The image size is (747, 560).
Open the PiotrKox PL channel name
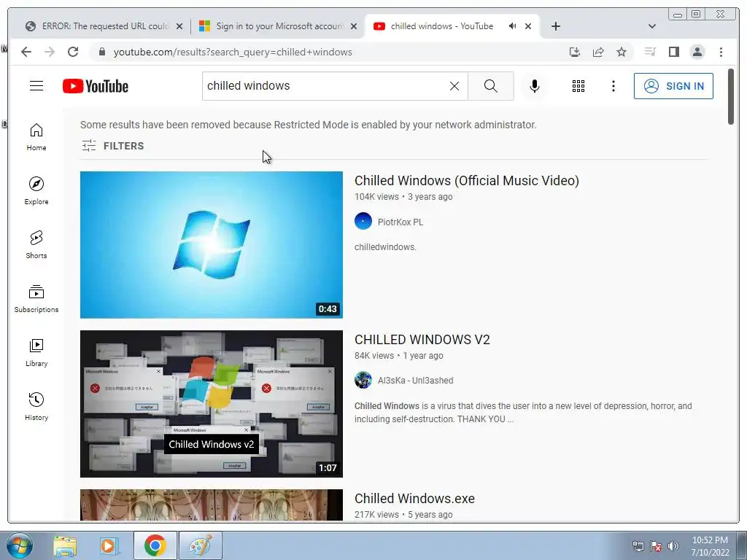click(400, 222)
